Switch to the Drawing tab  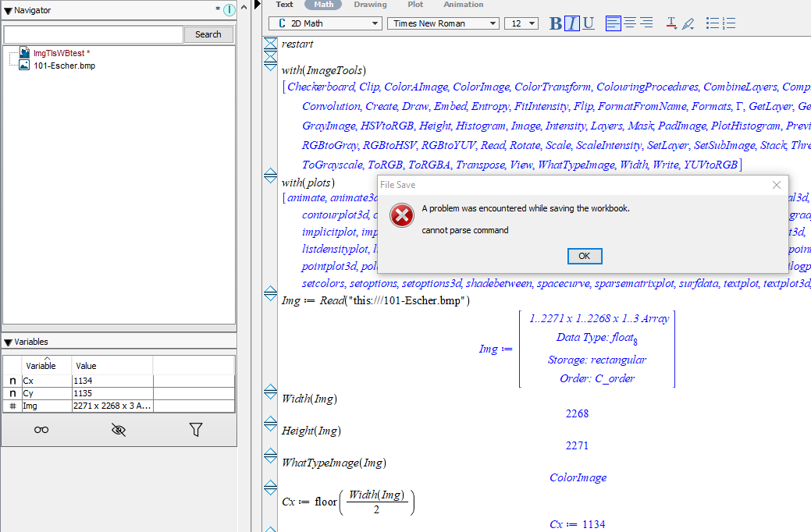coord(370,4)
